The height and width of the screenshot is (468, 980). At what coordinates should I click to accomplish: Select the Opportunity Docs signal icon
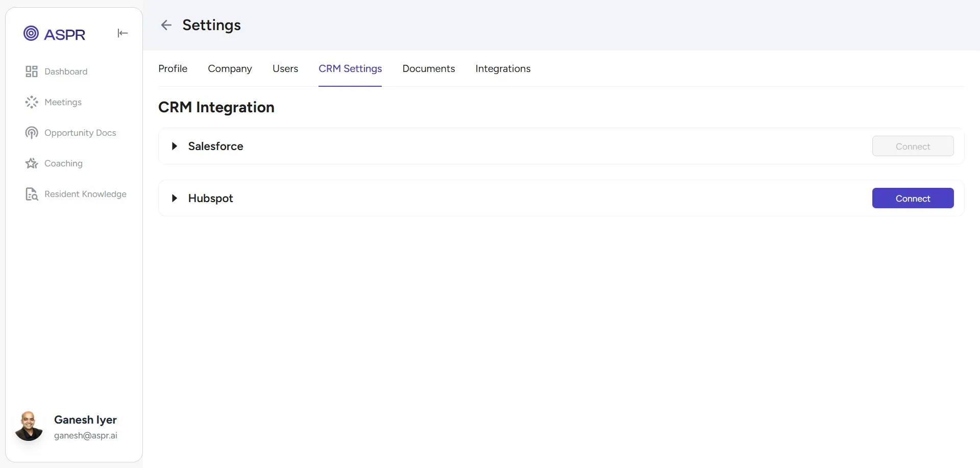(32, 133)
